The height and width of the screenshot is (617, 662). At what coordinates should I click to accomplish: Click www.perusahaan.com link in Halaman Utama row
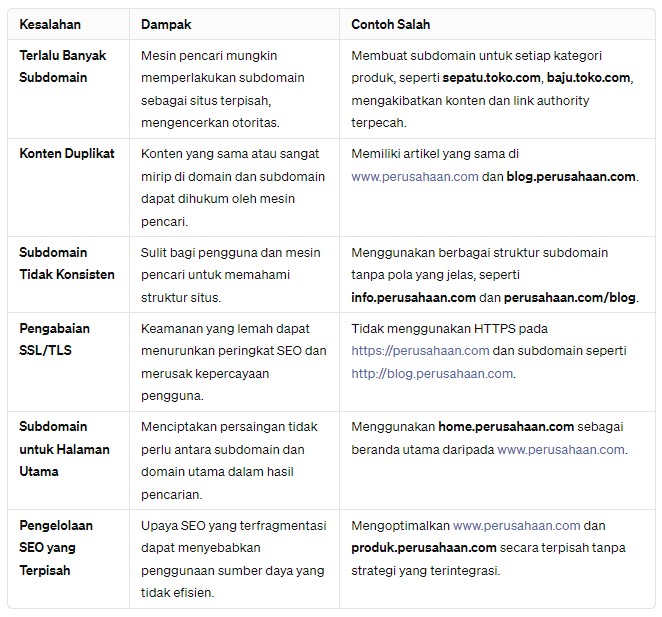click(x=561, y=450)
